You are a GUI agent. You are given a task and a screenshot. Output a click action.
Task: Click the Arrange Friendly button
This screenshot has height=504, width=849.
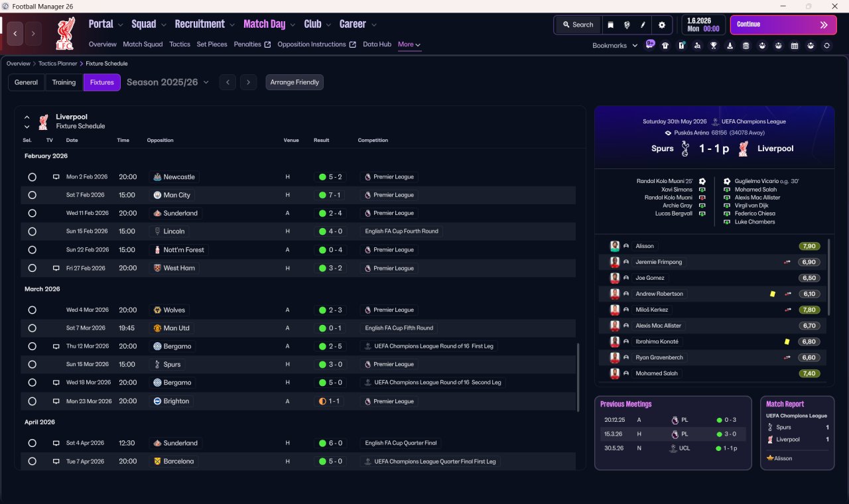(294, 82)
